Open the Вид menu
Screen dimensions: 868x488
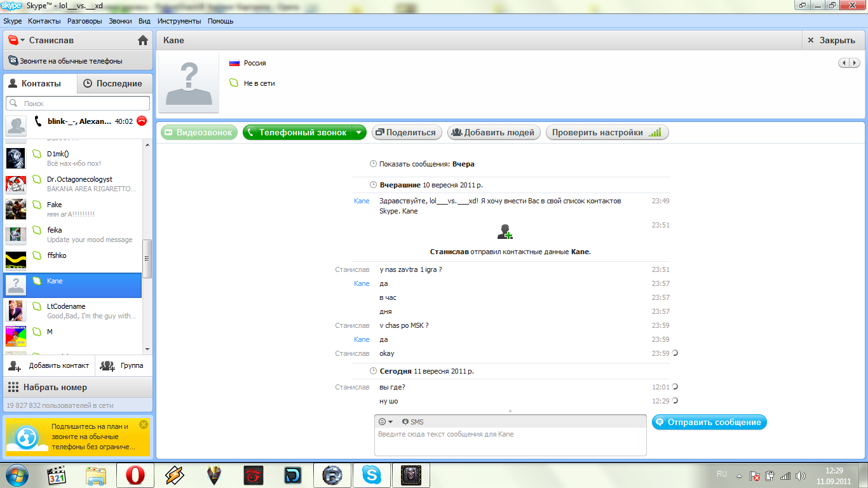pos(145,21)
